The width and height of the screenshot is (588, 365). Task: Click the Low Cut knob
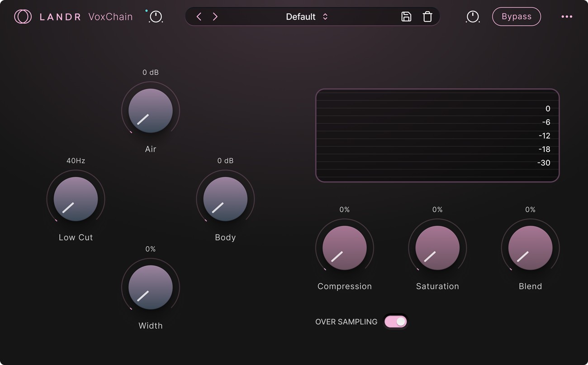coord(76,199)
